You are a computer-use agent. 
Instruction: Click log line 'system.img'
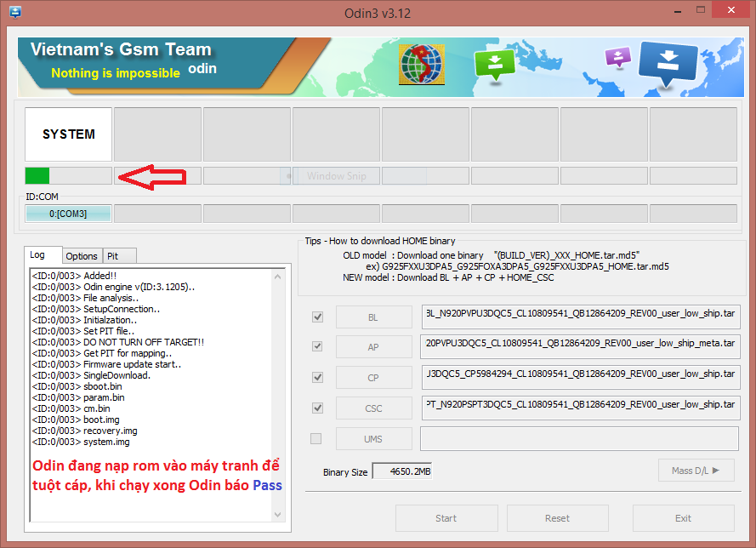[81, 442]
